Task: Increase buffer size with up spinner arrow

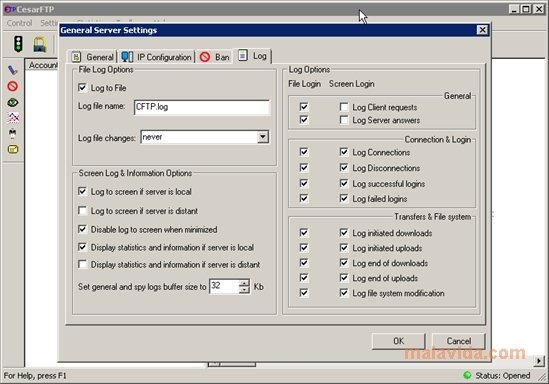Action: [x=244, y=283]
